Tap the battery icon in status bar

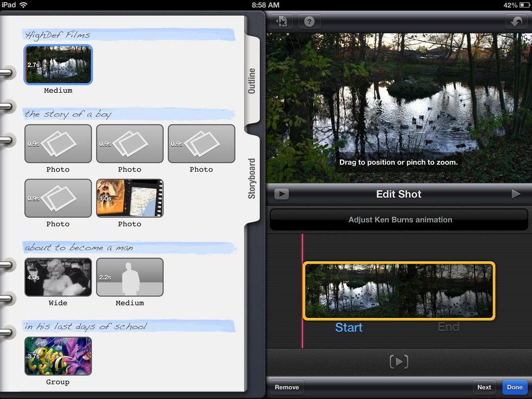tap(523, 5)
